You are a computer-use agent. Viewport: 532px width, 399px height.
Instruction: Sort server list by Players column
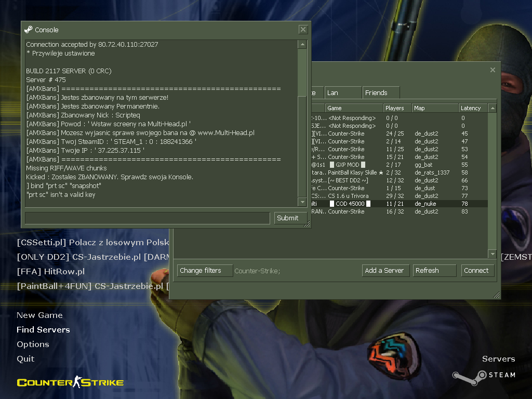tap(397, 108)
